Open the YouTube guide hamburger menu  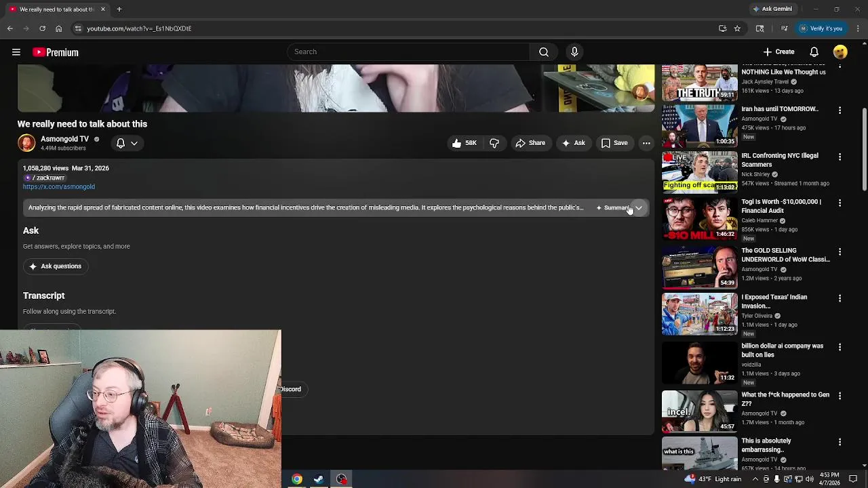[x=16, y=52]
